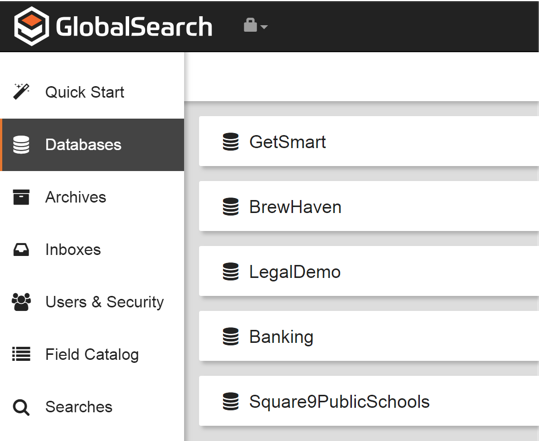540x441 pixels.
Task: Click the Field Catalog list icon
Action: coord(21,354)
